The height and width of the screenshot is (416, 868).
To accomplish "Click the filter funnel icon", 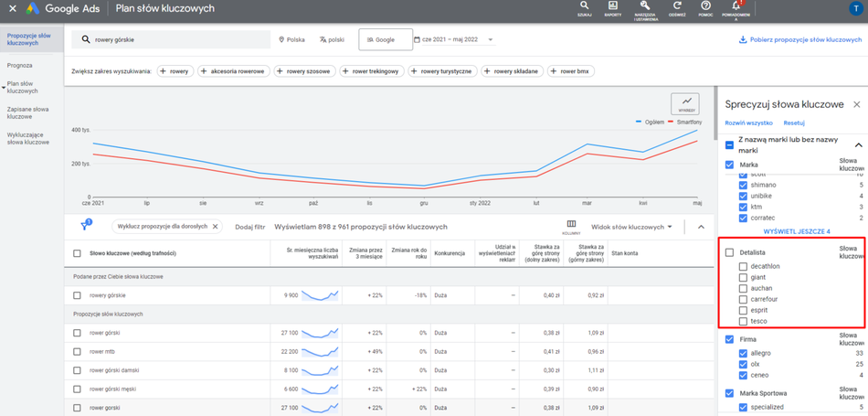I will [85, 225].
